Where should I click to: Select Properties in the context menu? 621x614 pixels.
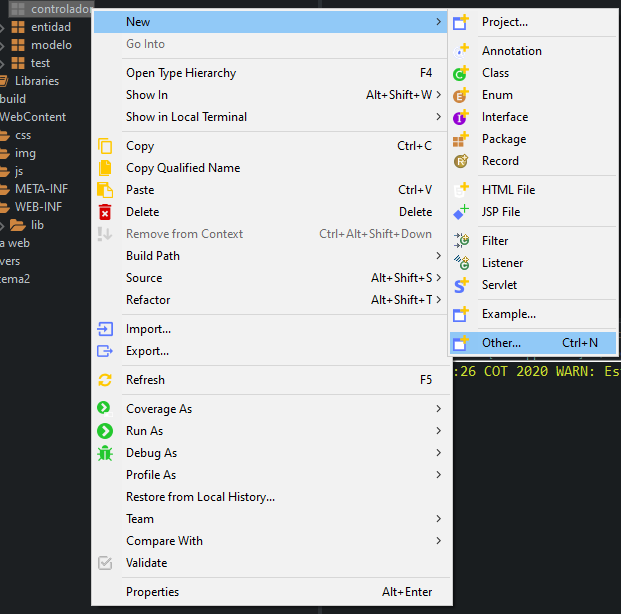[152, 592]
